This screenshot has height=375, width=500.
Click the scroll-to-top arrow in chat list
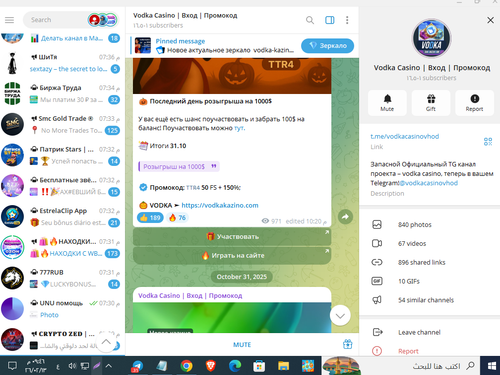(x=106, y=342)
